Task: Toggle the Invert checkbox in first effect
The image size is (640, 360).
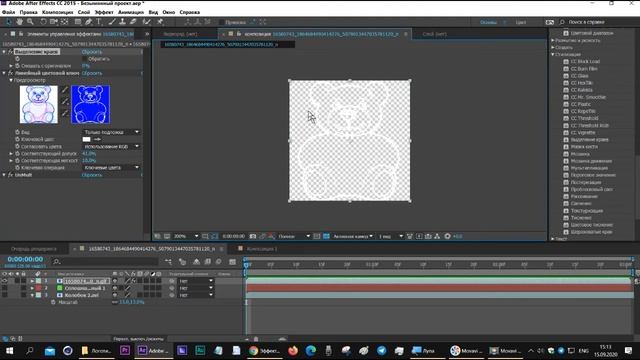Action: click(x=84, y=59)
